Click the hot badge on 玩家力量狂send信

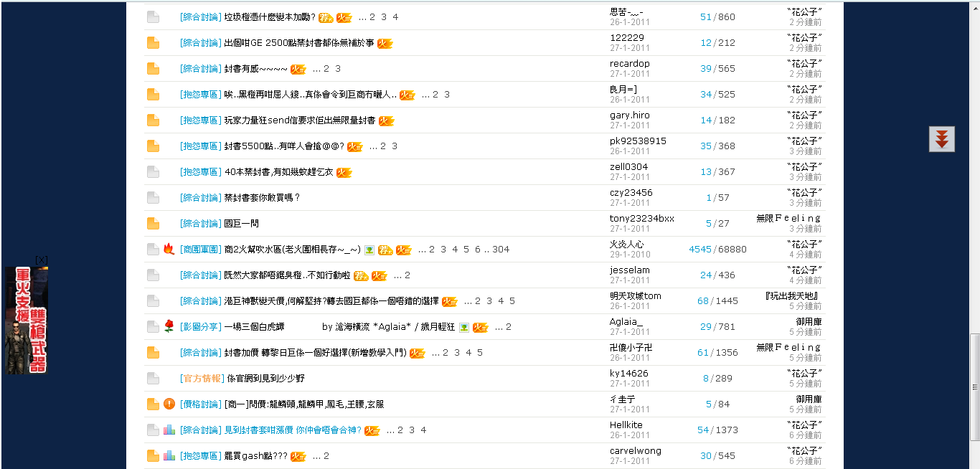387,120
